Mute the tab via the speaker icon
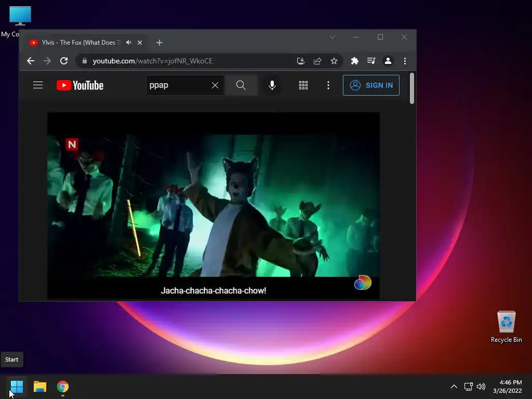Screen dimensions: 532x399 coord(129,43)
